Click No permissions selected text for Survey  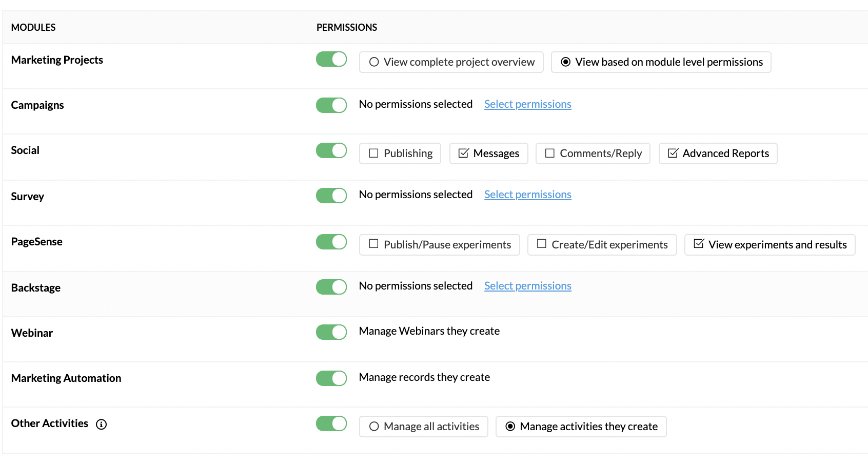click(416, 195)
